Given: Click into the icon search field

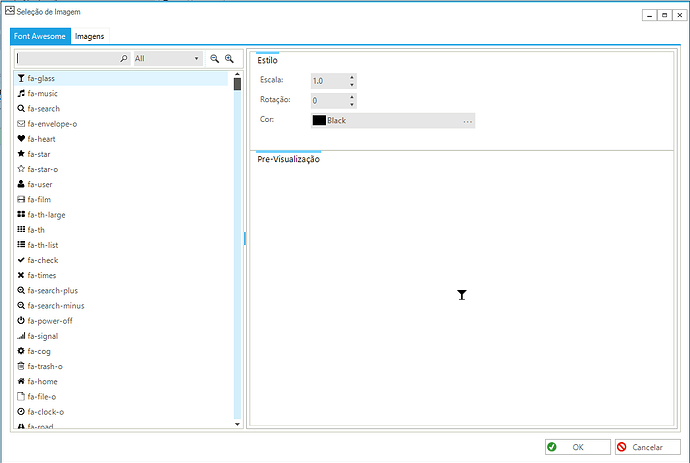Looking at the screenshot, I should 68,59.
